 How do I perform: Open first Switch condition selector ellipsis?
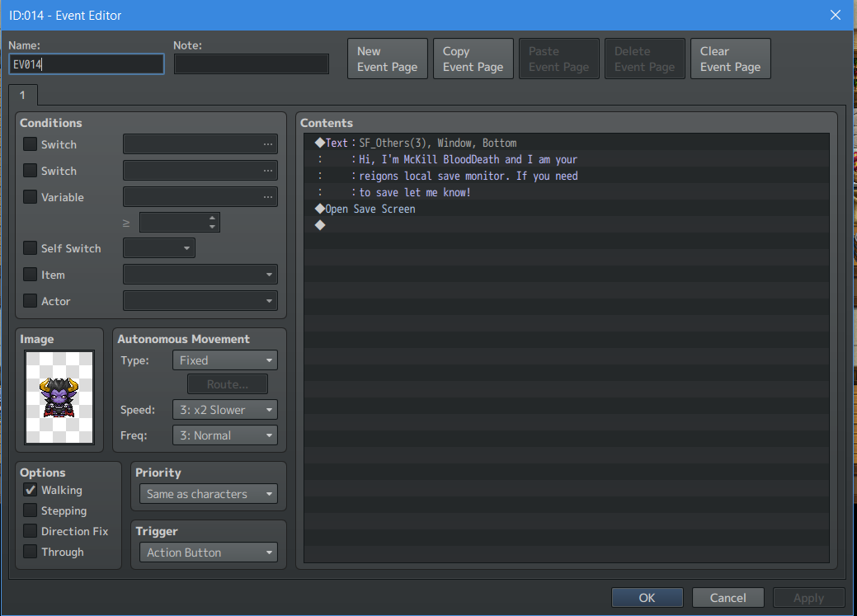[268, 144]
